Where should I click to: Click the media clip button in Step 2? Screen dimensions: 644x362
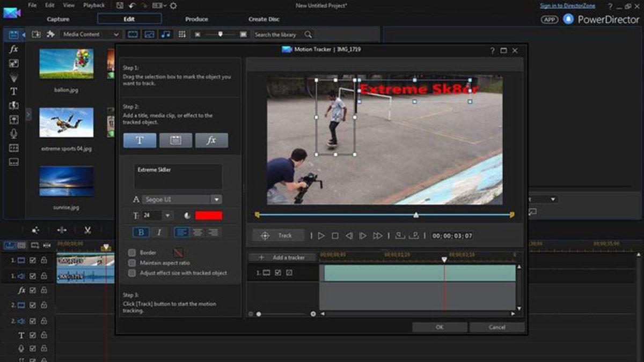175,141
